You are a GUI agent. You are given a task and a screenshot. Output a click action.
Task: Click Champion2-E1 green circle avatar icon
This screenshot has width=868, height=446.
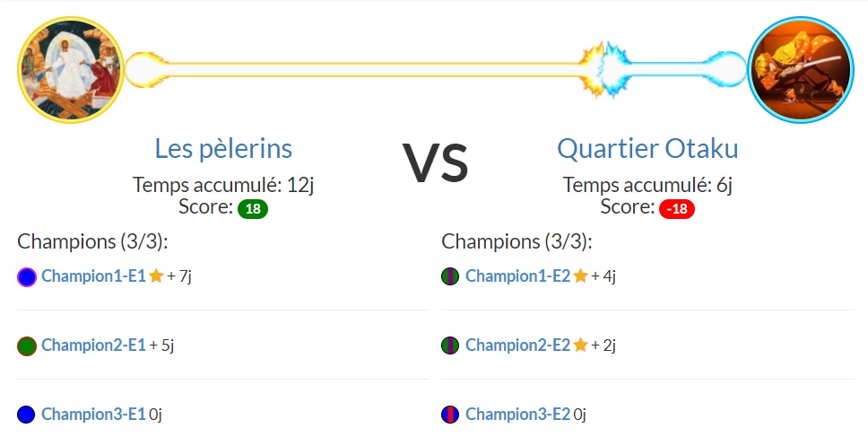pos(27,345)
